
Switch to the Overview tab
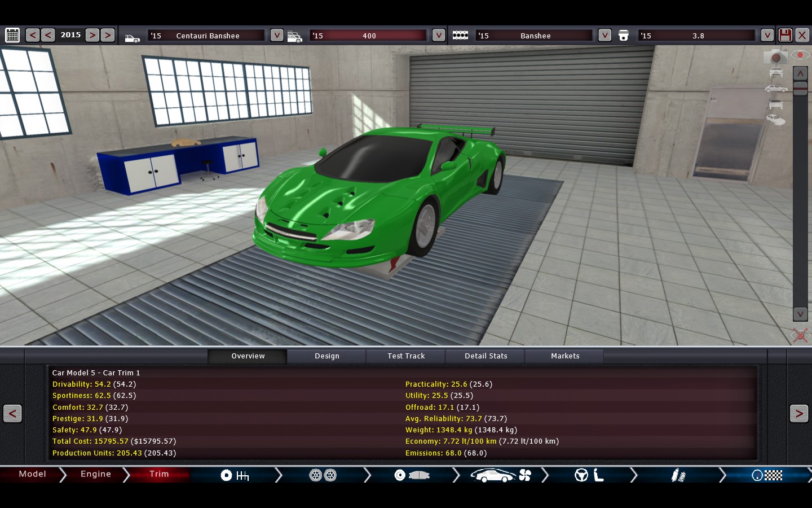coord(248,356)
